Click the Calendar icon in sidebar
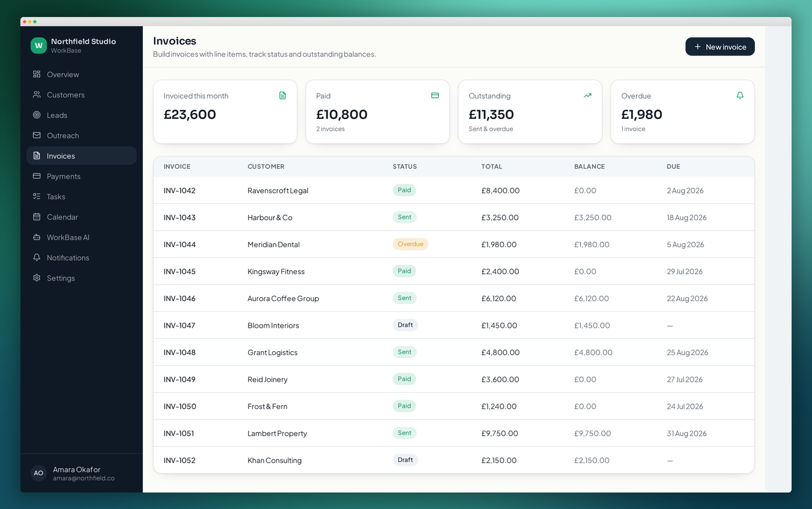Viewport: 812px width, 509px height. [37, 217]
